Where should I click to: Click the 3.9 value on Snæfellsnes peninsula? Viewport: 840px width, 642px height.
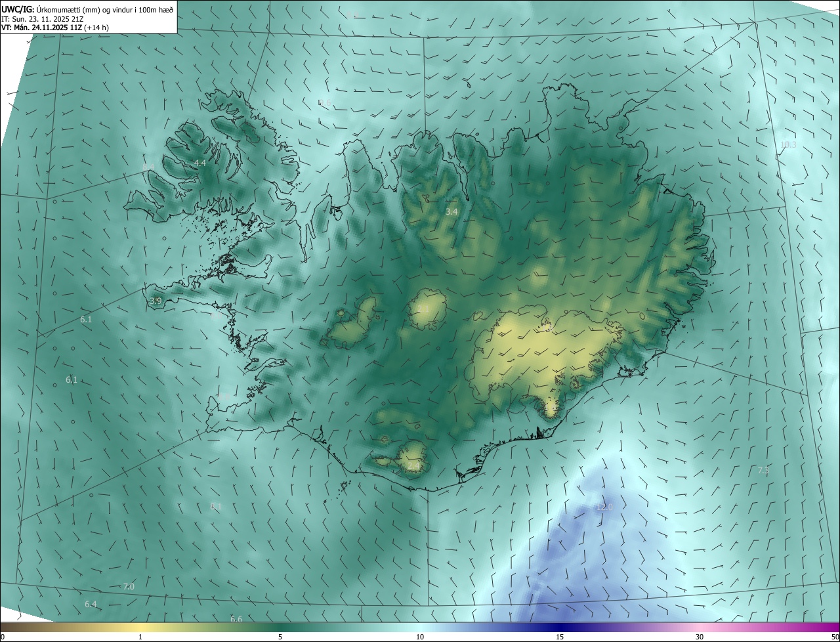pyautogui.click(x=156, y=301)
